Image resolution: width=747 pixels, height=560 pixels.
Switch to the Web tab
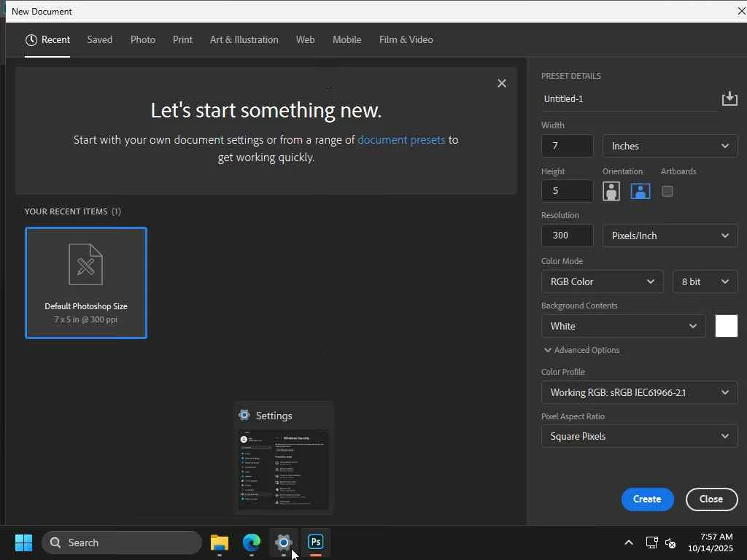[306, 40]
